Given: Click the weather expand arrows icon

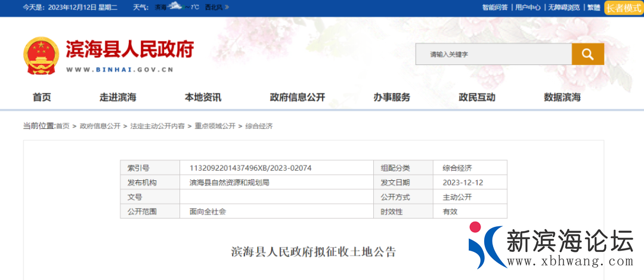Looking at the screenshot, I should pyautogui.click(x=228, y=7).
